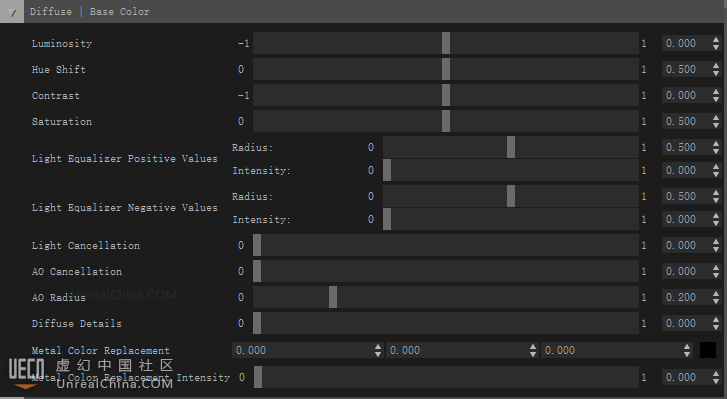Open the Metal Color Replacement black swatch
Image resolution: width=727 pixels, height=399 pixels.
point(708,350)
